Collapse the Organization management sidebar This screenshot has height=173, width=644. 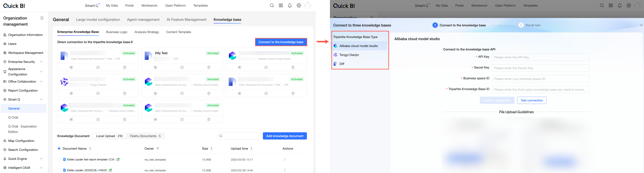42,18
